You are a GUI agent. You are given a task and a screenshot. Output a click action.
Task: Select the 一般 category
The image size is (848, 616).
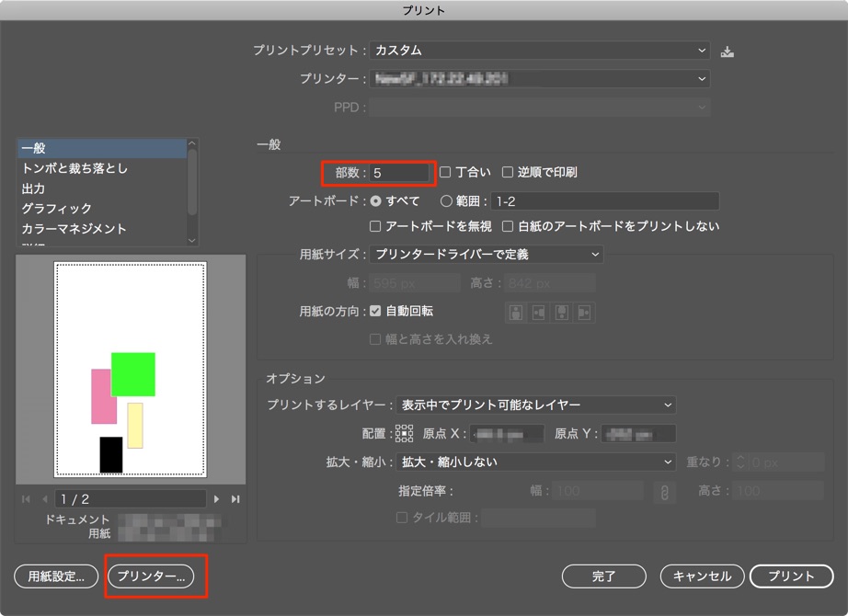(x=102, y=148)
